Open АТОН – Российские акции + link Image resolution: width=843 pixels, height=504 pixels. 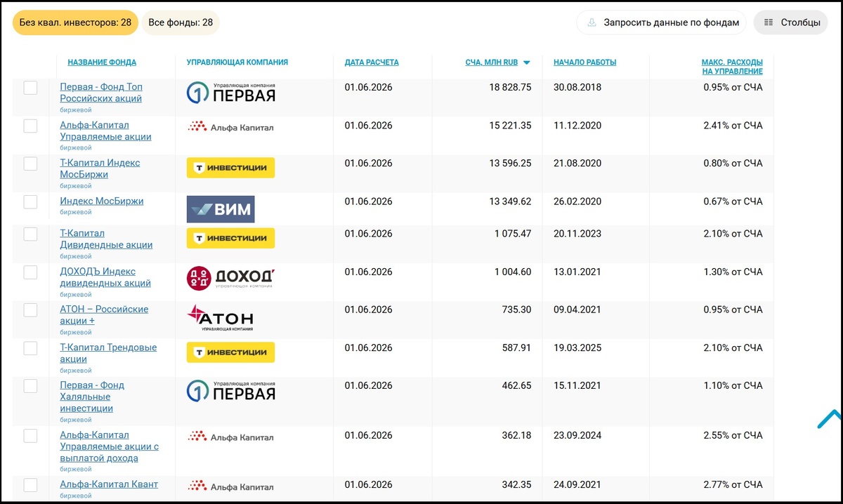pos(104,315)
